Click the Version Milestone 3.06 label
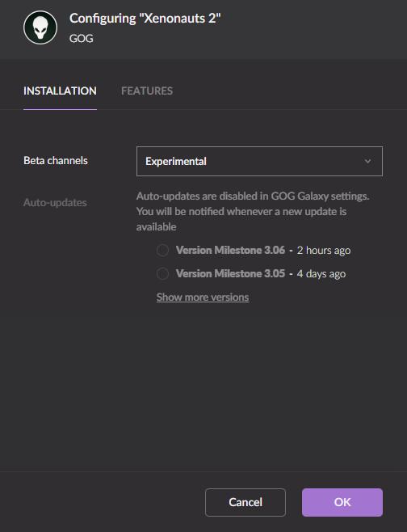Image resolution: width=407 pixels, height=532 pixels. 230,251
